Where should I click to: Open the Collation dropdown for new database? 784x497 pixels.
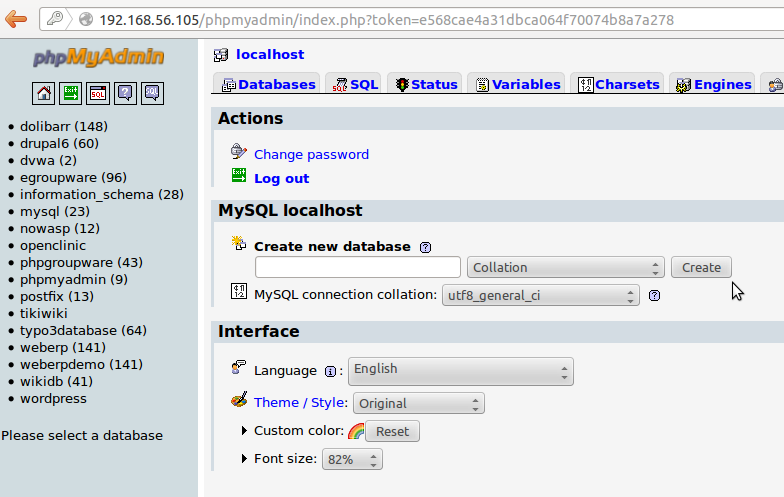tap(565, 267)
